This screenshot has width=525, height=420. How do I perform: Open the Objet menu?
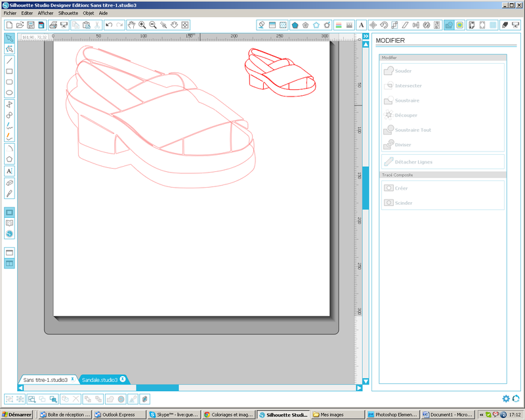click(x=89, y=13)
